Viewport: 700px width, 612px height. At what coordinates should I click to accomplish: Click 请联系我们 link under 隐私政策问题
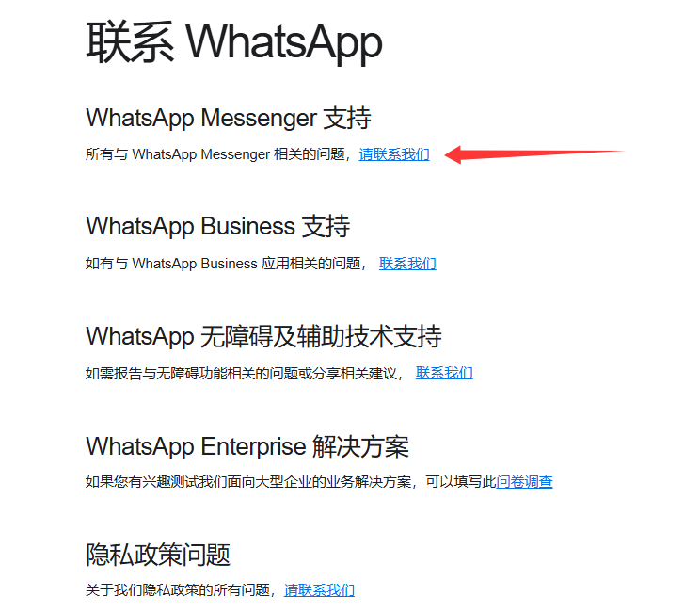pos(319,590)
